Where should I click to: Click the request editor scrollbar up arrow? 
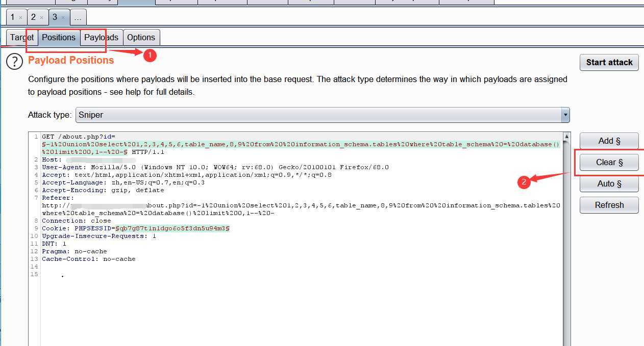click(566, 137)
